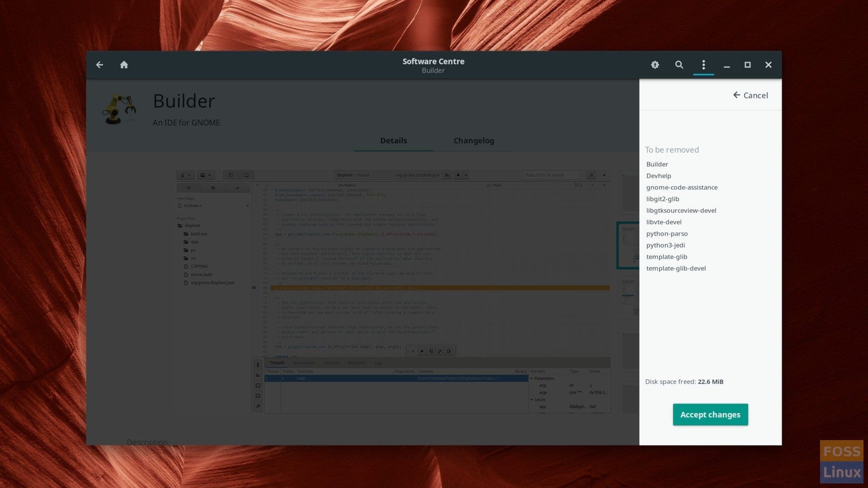Select Builder in the removal list
The height and width of the screenshot is (488, 868).
coord(657,164)
